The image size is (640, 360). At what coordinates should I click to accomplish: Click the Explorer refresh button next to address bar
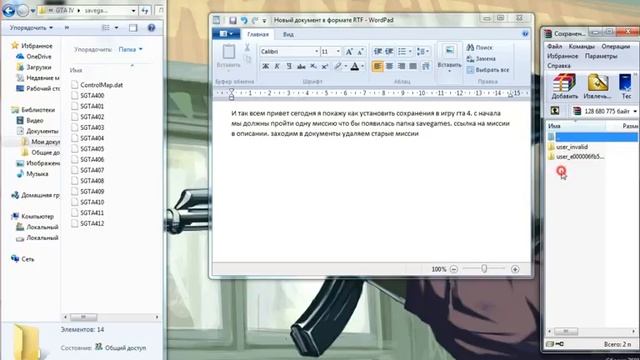click(x=145, y=11)
